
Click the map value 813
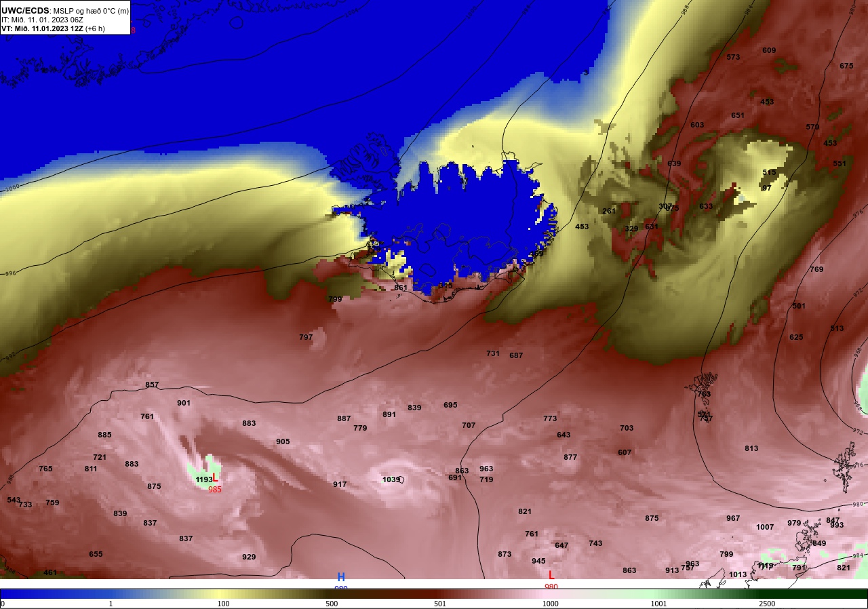coord(751,448)
